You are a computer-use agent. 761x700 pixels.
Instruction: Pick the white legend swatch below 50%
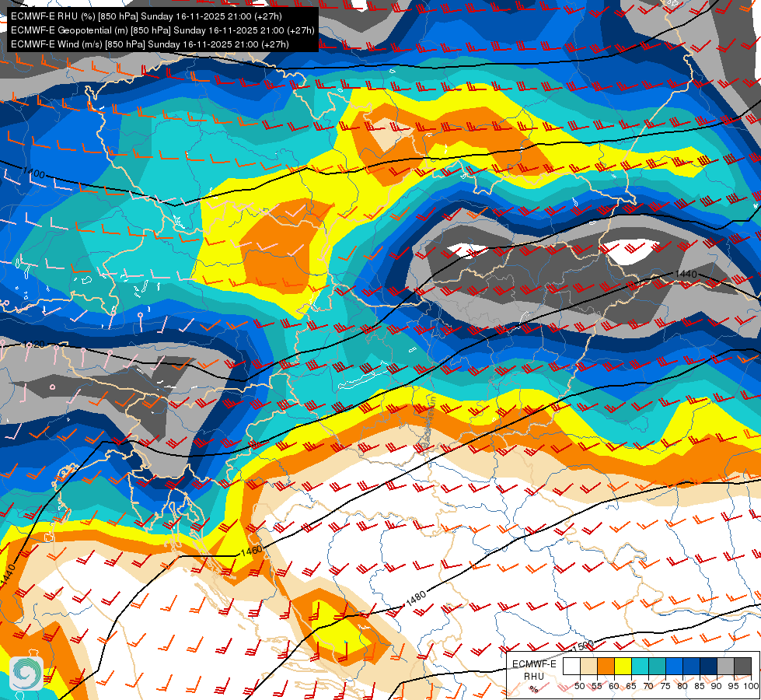[571, 666]
